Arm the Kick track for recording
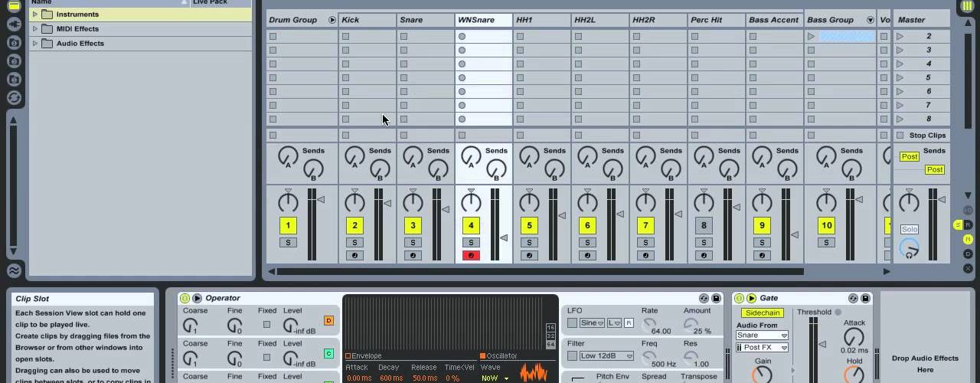 354,255
